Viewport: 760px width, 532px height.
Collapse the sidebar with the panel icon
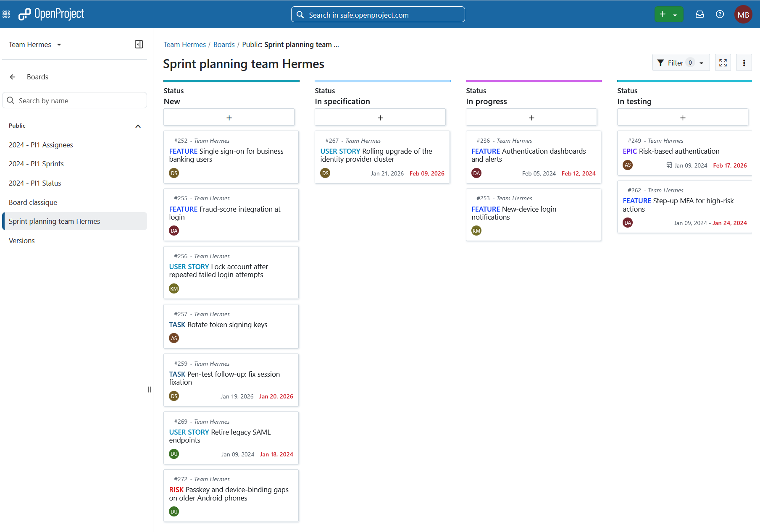click(x=139, y=45)
